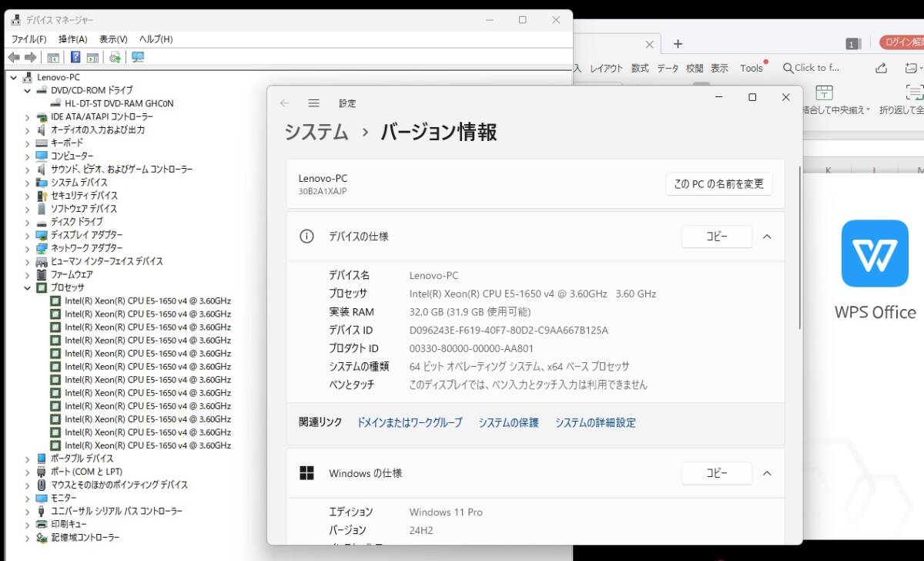Click the 結合して中央揃え merge icon
This screenshot has width=924, height=561.
pyautogui.click(x=825, y=92)
